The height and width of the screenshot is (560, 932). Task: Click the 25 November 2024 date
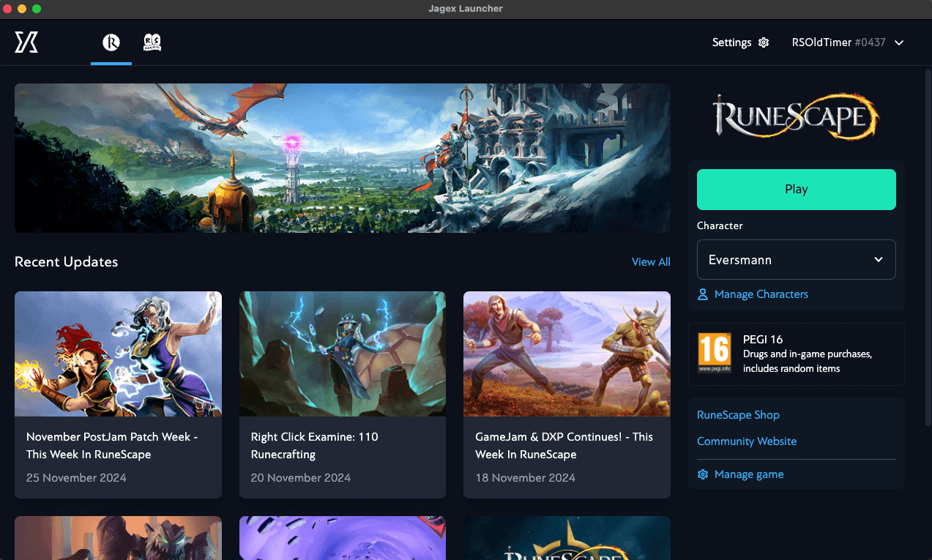[76, 478]
